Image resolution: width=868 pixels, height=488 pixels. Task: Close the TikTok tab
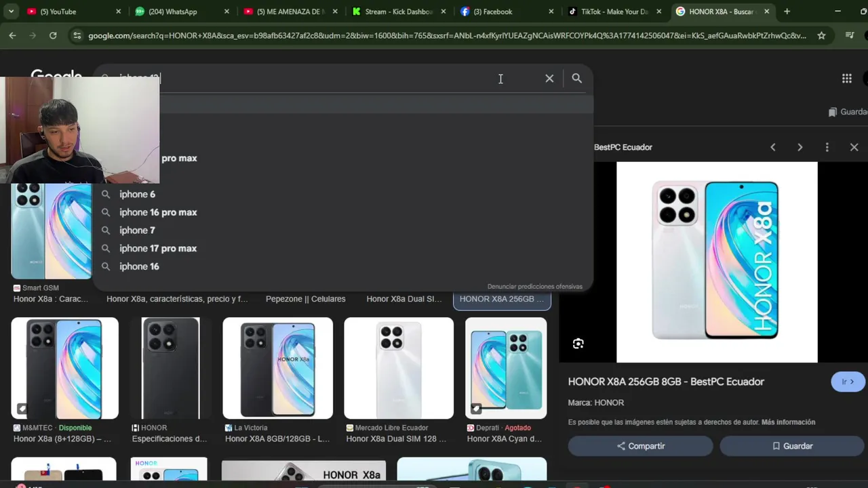(658, 12)
